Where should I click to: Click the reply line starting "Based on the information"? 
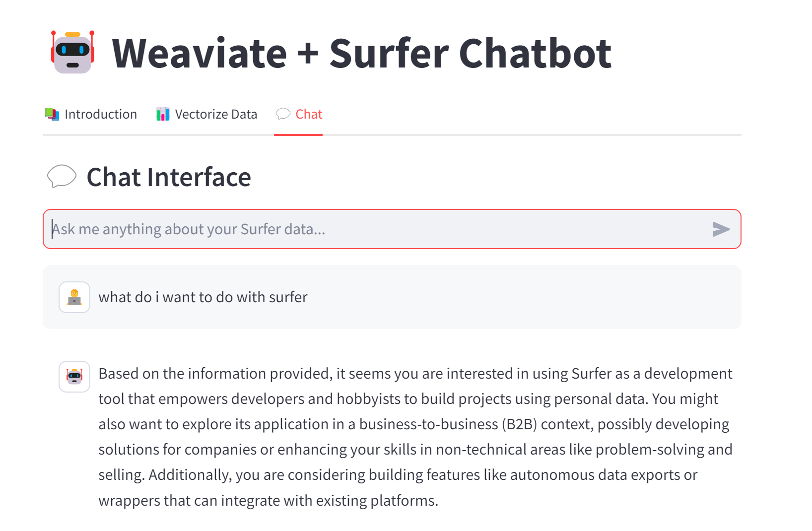coord(415,374)
